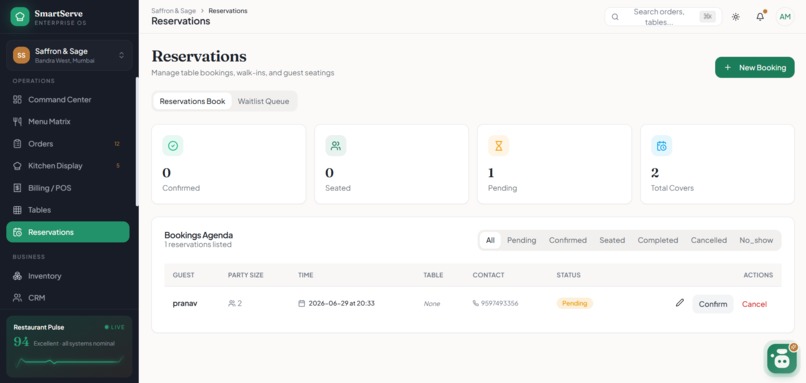The image size is (806, 383).
Task: Filter bookings by Pending
Action: 521,240
